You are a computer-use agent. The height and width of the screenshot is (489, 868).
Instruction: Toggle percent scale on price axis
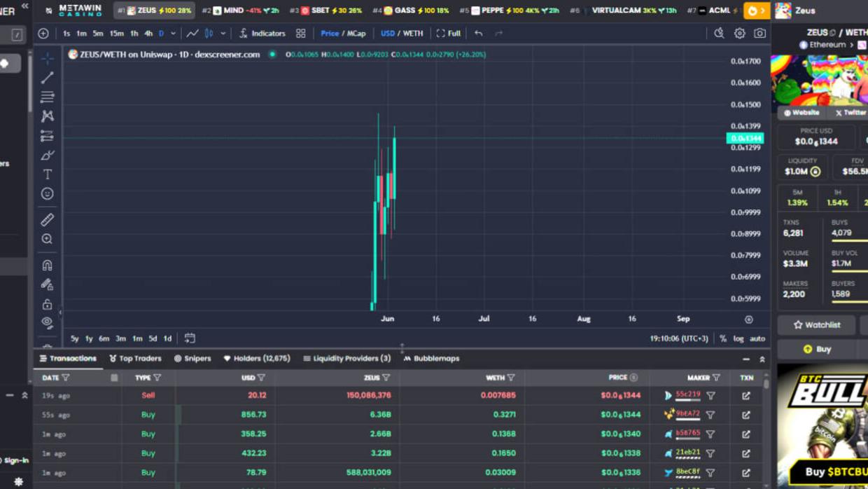723,338
